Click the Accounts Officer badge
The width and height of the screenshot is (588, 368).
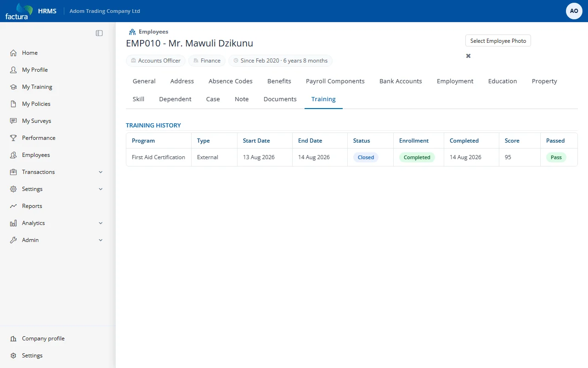[x=156, y=61]
